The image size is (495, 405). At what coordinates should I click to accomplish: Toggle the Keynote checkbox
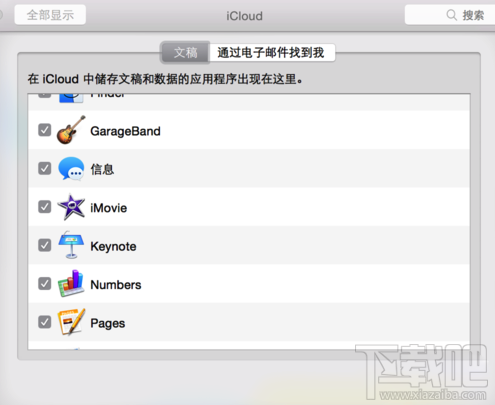pyautogui.click(x=44, y=245)
